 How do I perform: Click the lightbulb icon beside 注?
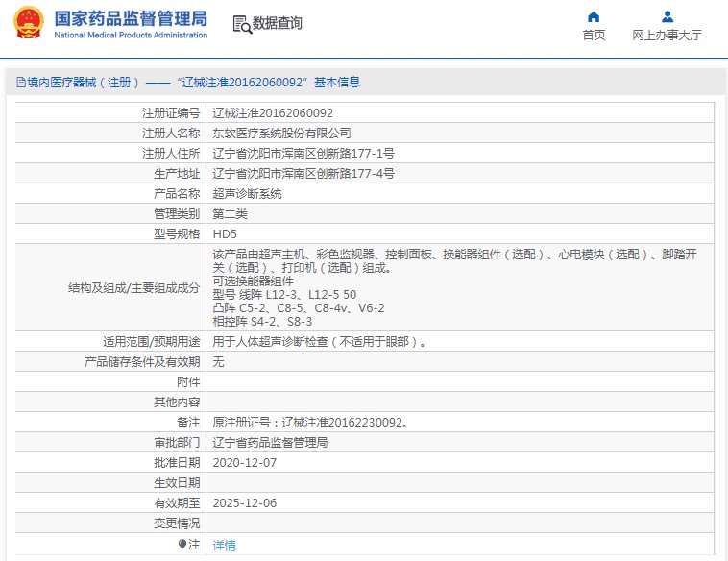coord(182,544)
